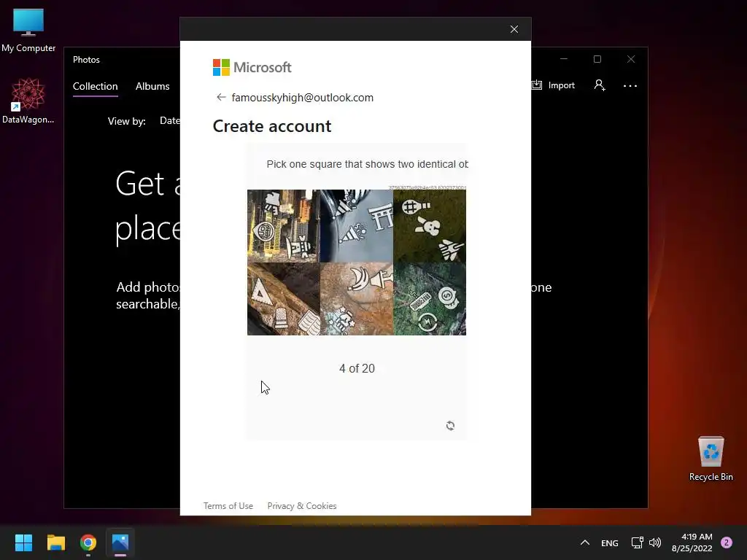Screen dimensions: 747x560
Task: Close the Microsoft account dialog
Action: (x=514, y=29)
